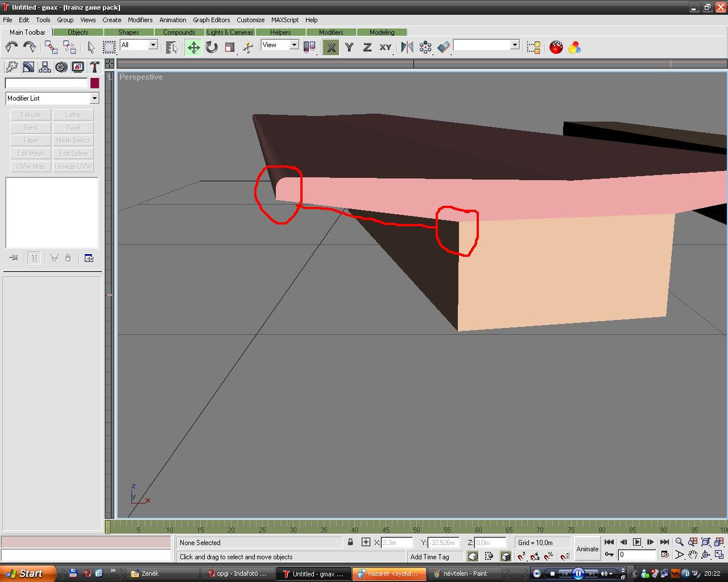
Task: Click the Add Time Tag field
Action: (436, 557)
